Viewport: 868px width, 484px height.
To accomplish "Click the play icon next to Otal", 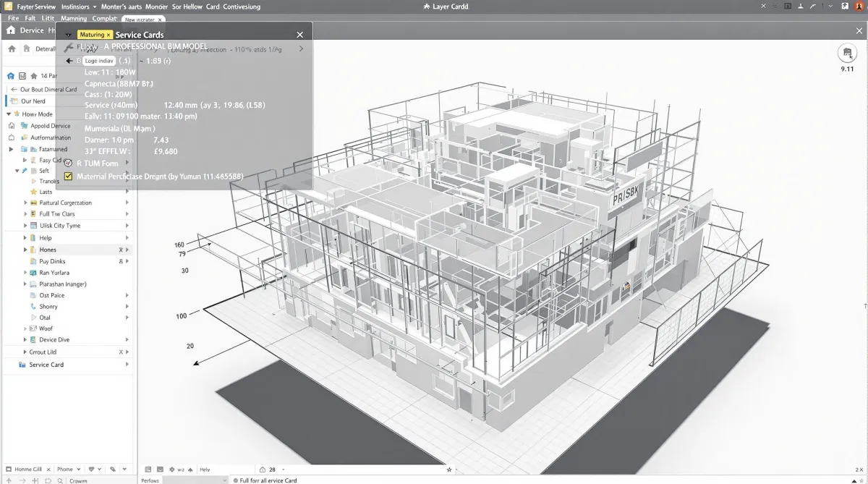I will click(33, 318).
